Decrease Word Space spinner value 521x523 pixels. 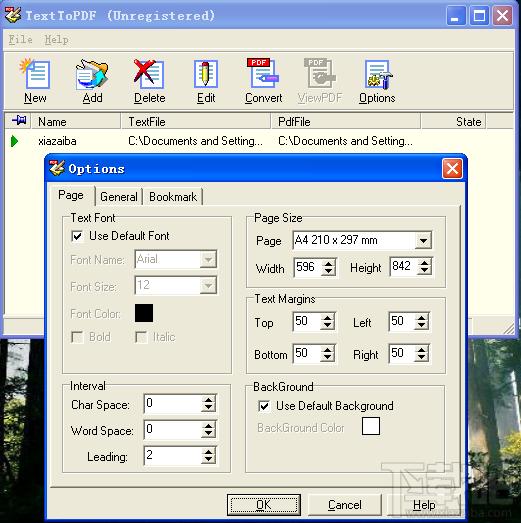coord(209,433)
